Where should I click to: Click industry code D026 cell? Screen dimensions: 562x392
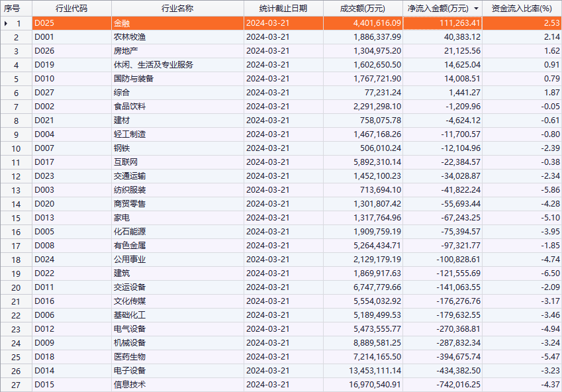click(44, 51)
